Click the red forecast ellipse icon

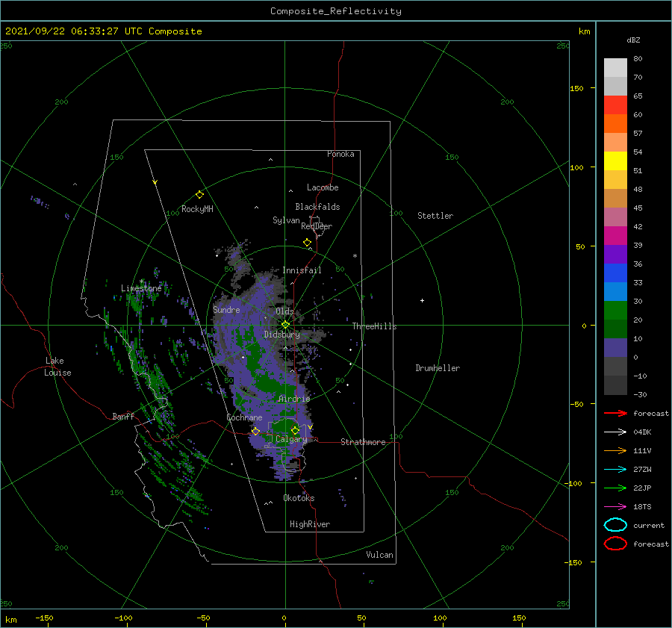point(615,544)
